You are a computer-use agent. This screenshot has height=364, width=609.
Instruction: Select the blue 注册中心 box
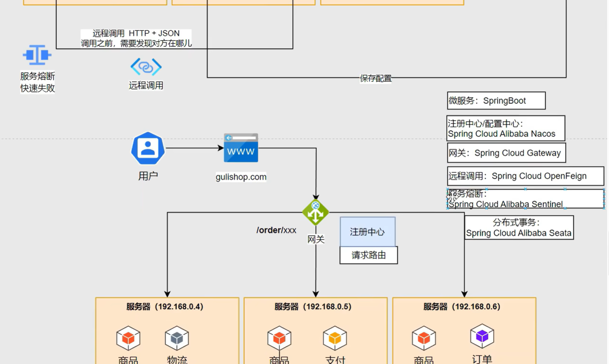(368, 232)
